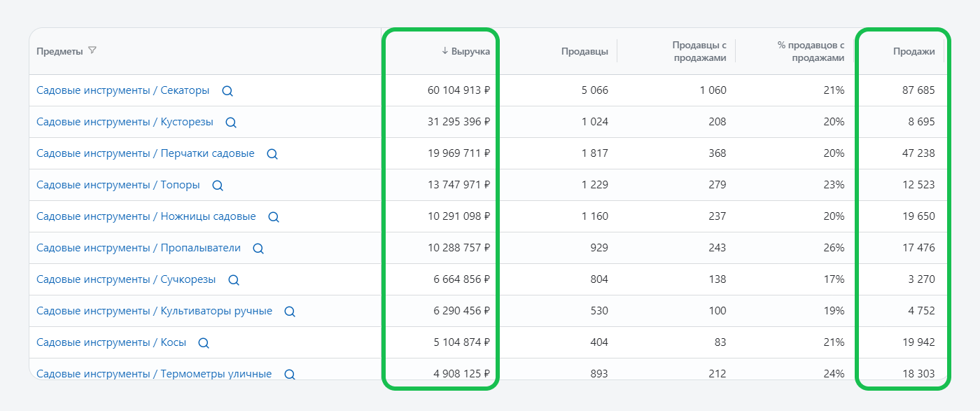Click the search icon beside Ножницы садовые
Viewport: 980px width, 411px height.
click(274, 217)
